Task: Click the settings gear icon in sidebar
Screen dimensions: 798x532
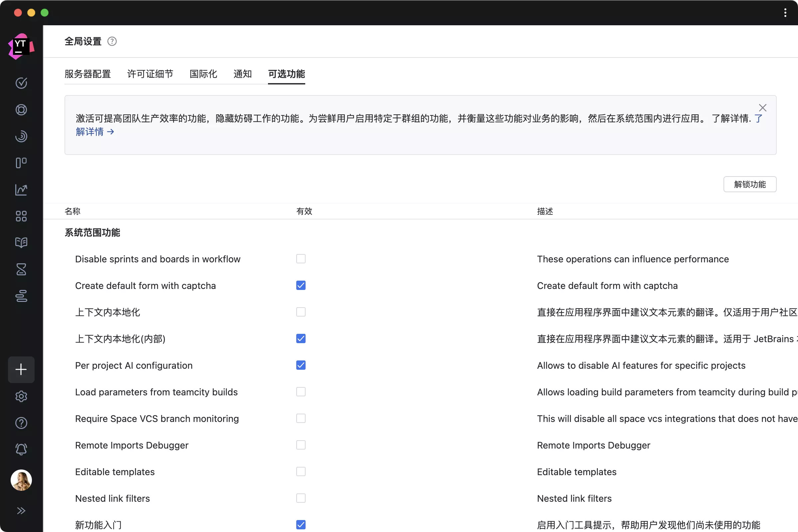Action: [x=21, y=396]
